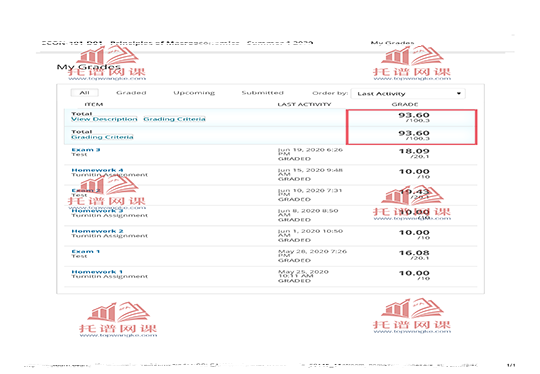Image resolution: width=540 pixels, height=374 pixels.
Task: Switch to the Graded filter tab
Action: tap(131, 93)
